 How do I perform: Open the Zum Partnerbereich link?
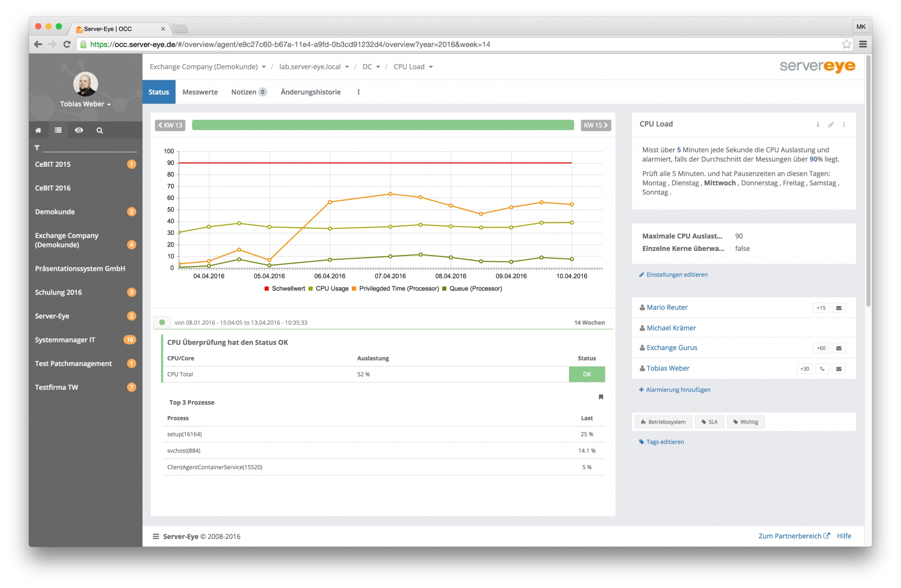(794, 536)
